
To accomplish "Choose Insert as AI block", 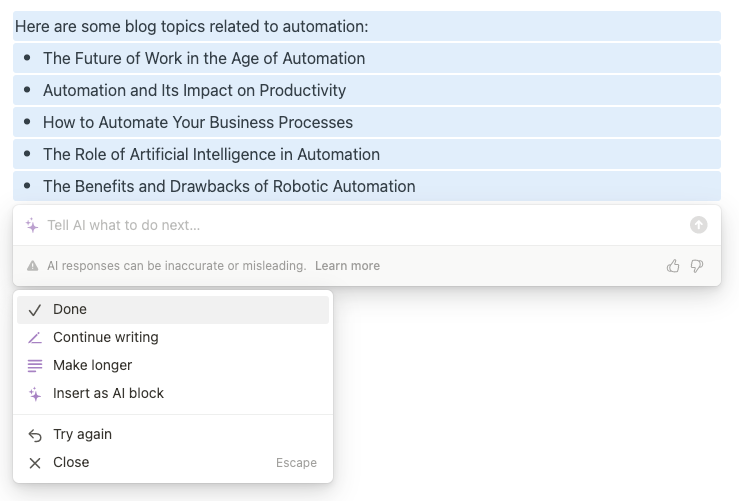I will pyautogui.click(x=108, y=394).
